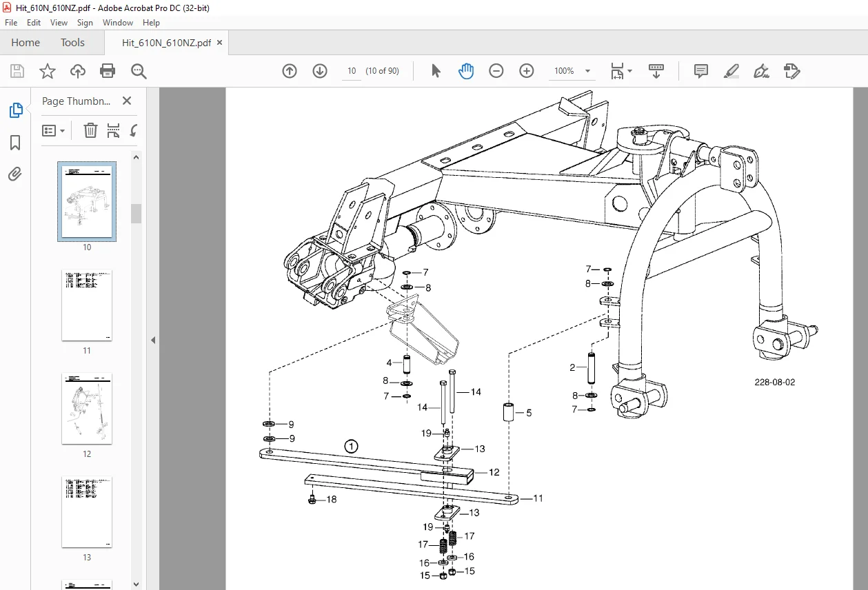Zoom out with the minus icon
Viewport: 868px width, 590px height.
tap(496, 71)
